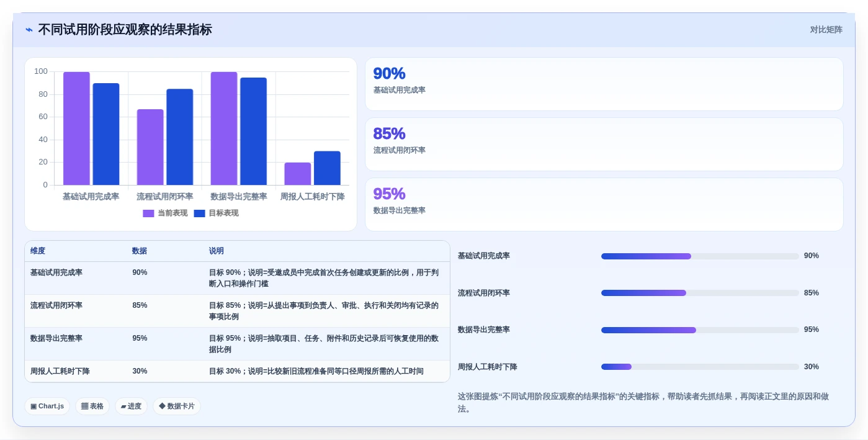Click the 周报人工耗时下降 x-axis label
Image resolution: width=868 pixels, height=440 pixels.
point(313,197)
